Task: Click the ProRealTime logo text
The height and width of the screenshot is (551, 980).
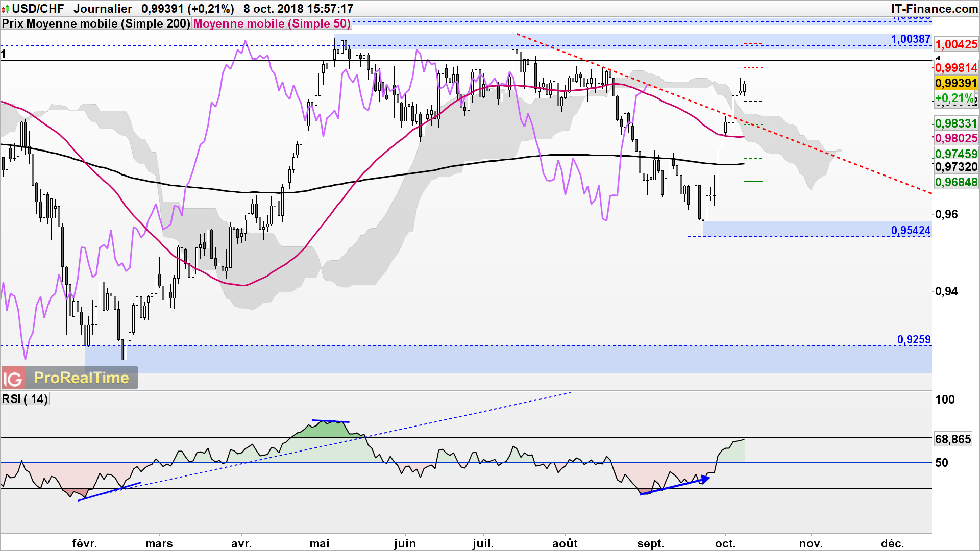Action: tap(81, 378)
